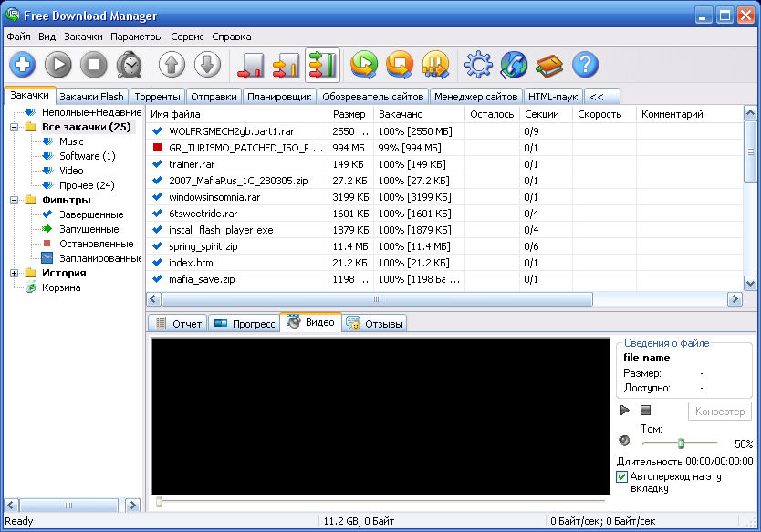The image size is (761, 532).
Task: Click the download list scroll down arrow
Action: coord(750,284)
